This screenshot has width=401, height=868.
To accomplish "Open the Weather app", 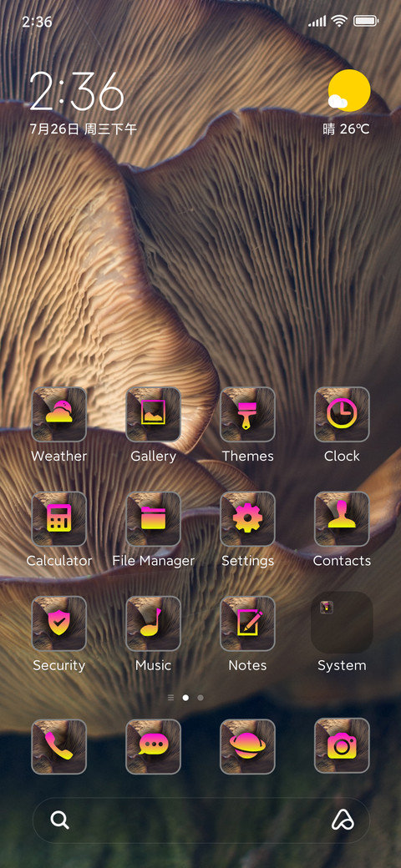I will click(59, 414).
